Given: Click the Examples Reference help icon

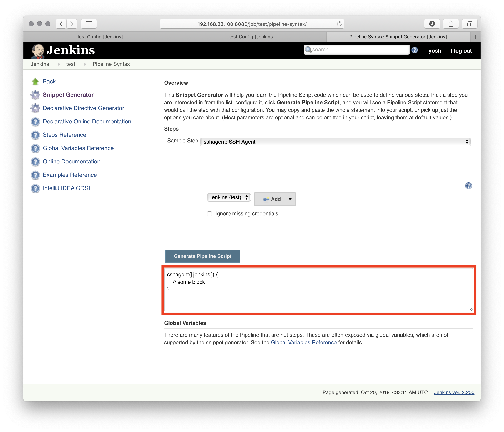Looking at the screenshot, I should 35,175.
